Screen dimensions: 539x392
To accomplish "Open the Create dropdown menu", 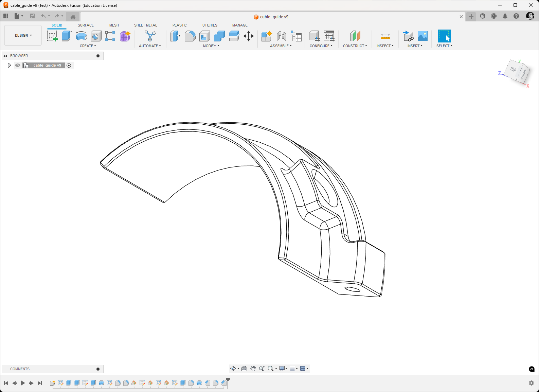I will click(x=88, y=46).
